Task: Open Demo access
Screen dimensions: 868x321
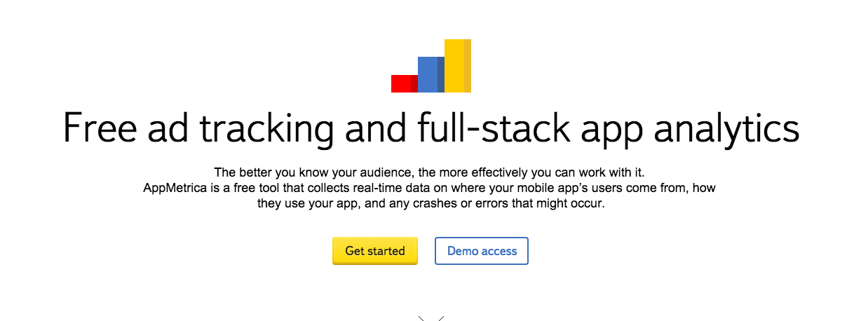Action: click(x=482, y=251)
